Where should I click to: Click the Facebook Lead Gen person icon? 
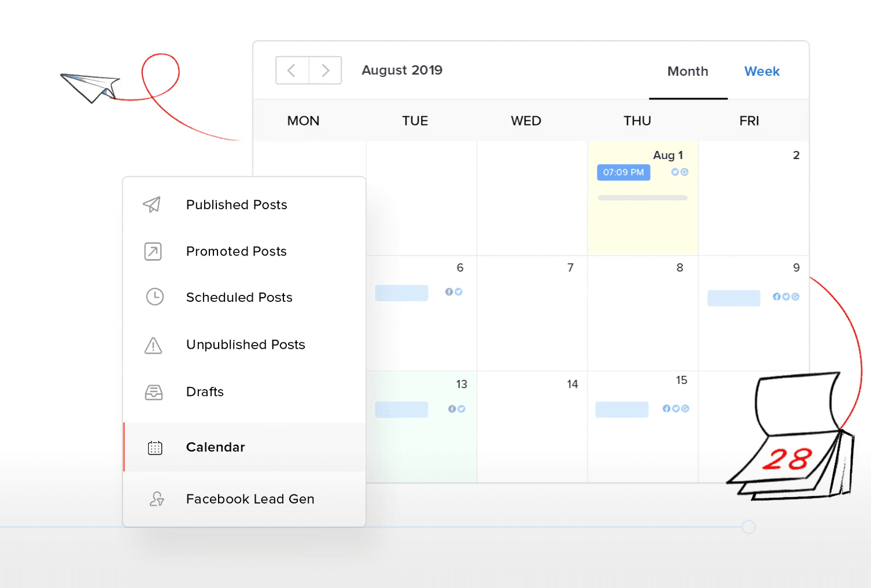tap(157, 499)
